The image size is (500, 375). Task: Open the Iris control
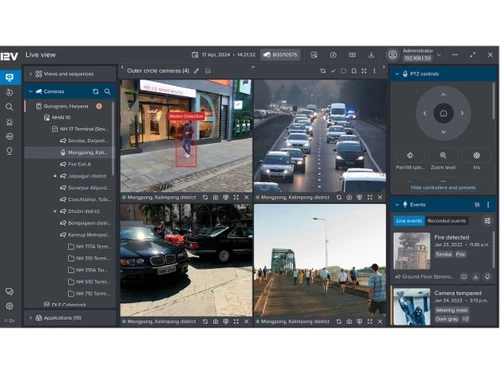click(477, 155)
